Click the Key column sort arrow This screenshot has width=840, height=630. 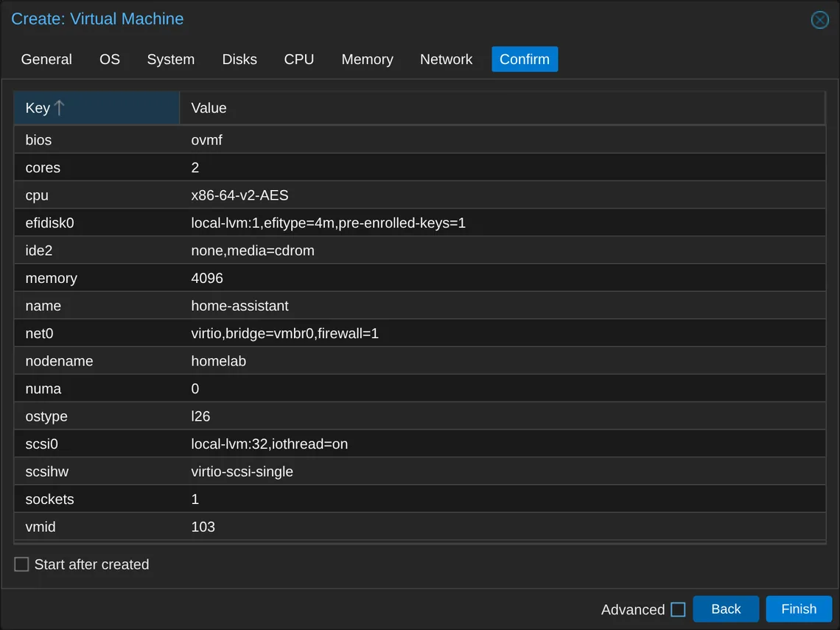tap(60, 108)
